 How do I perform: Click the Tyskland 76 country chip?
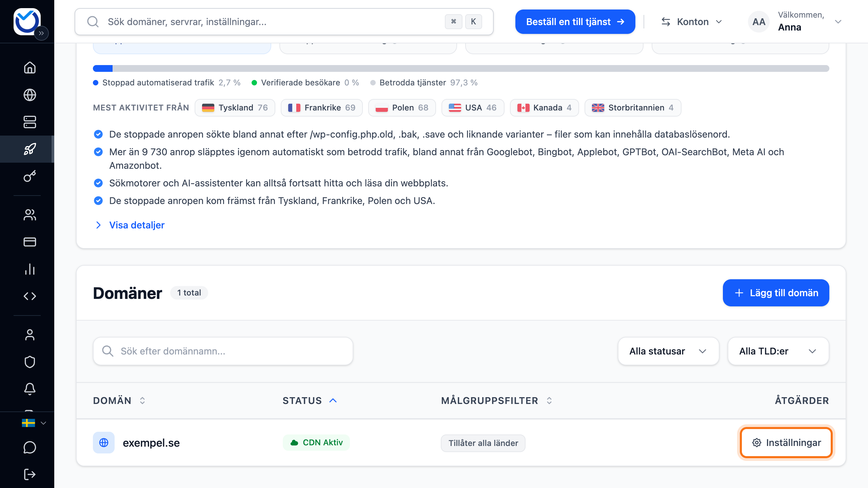coord(235,108)
